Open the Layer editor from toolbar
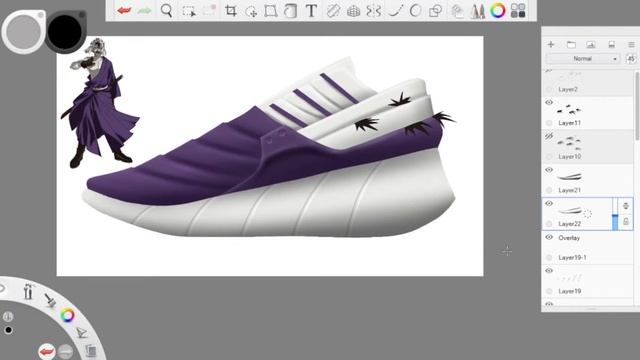Viewport: 640px width, 360px height. (458, 11)
